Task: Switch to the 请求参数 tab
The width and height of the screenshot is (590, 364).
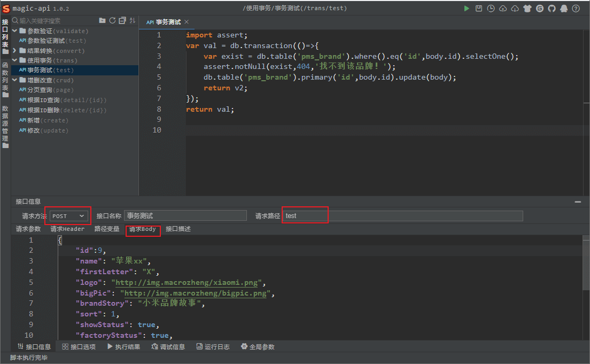Action: [28, 229]
